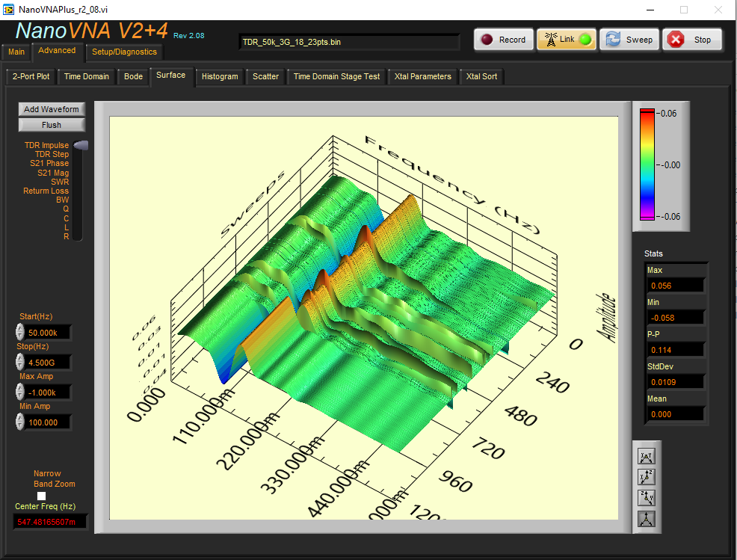737x560 pixels.
Task: Click the "SWR" slider label
Action: pyautogui.click(x=60, y=182)
